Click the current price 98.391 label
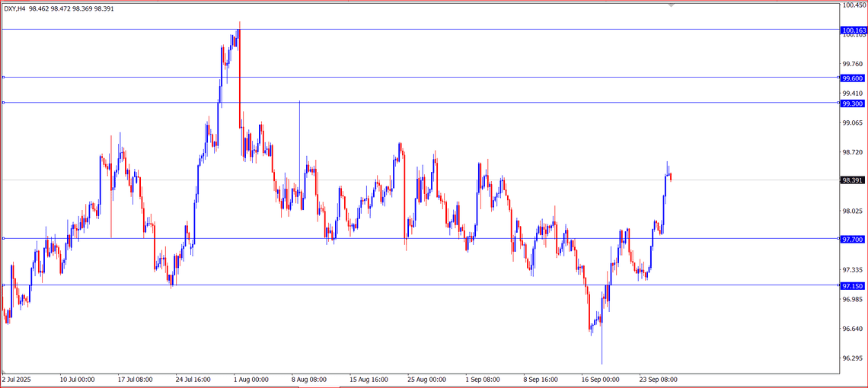 [853, 180]
